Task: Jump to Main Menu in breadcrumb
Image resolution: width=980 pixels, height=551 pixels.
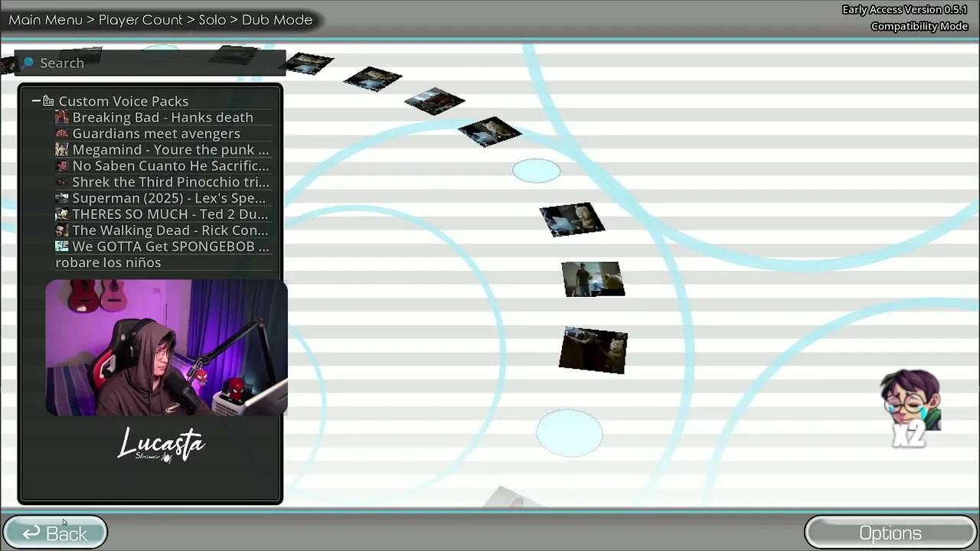Action: (x=45, y=20)
